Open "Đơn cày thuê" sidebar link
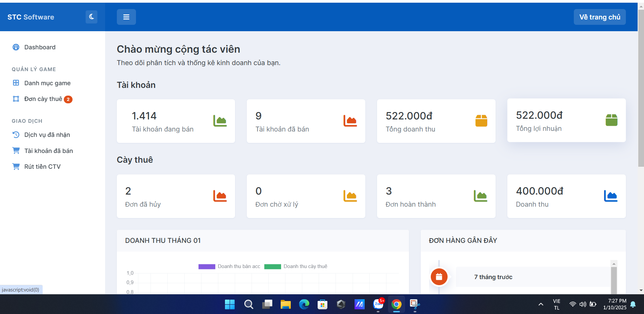The image size is (644, 314). click(43, 99)
